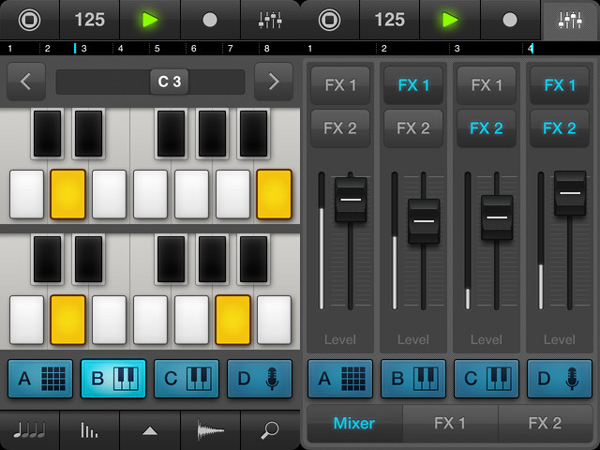
Task: Disable FX 1 on channel D
Action: point(560,85)
